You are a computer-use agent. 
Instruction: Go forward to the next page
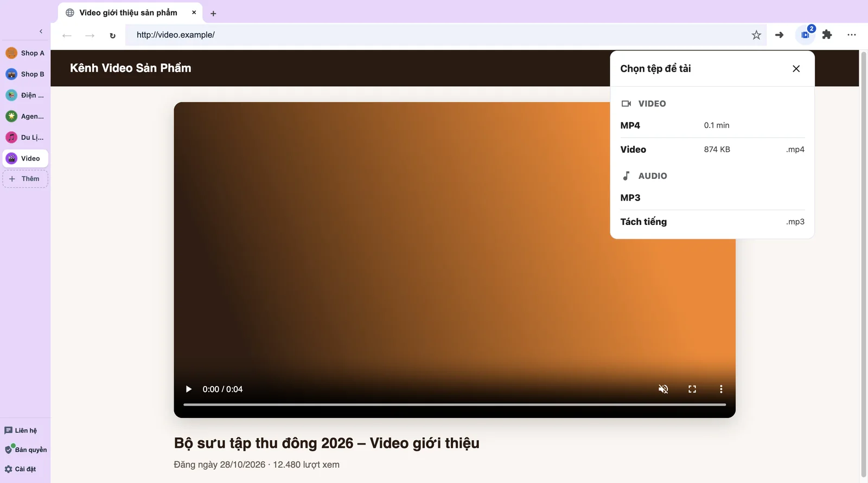(x=90, y=35)
